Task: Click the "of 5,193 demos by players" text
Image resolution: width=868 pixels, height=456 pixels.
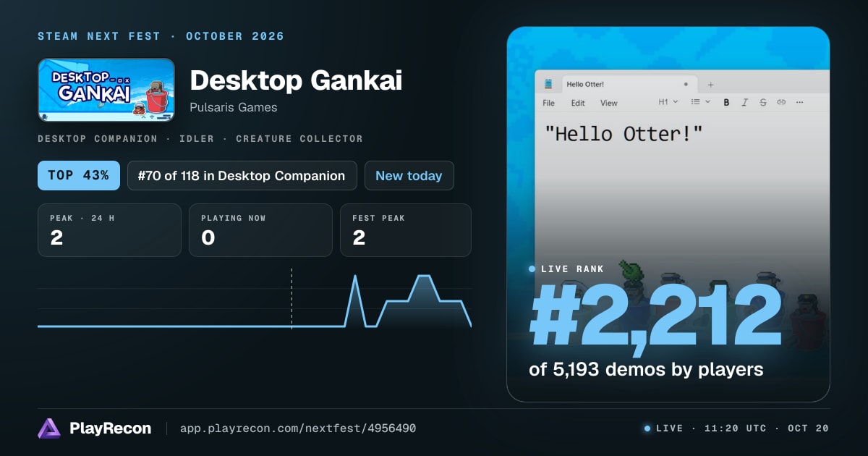Action: pyautogui.click(x=647, y=369)
